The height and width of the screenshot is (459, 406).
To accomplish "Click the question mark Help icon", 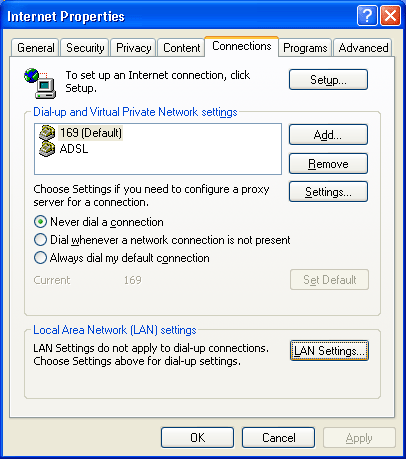I will tap(367, 15).
